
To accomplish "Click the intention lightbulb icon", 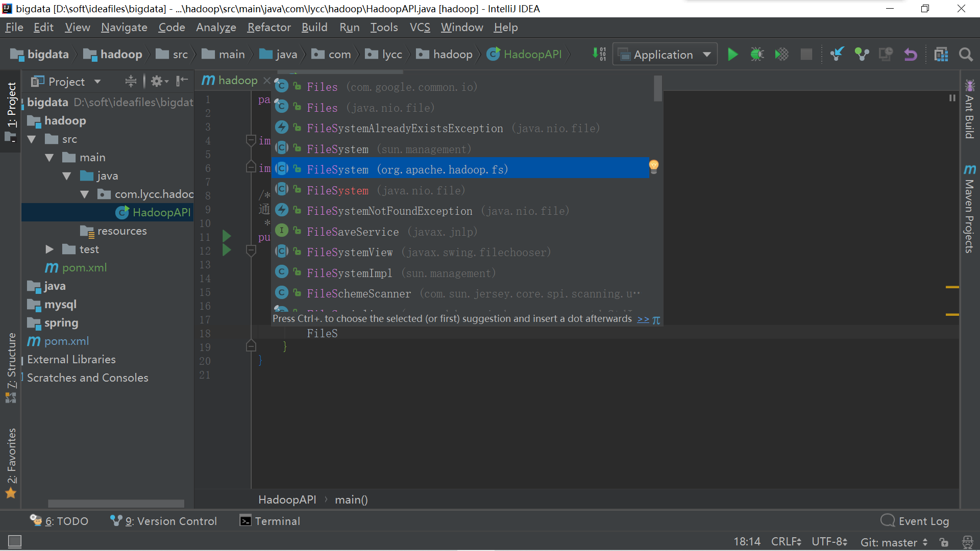I will click(653, 166).
